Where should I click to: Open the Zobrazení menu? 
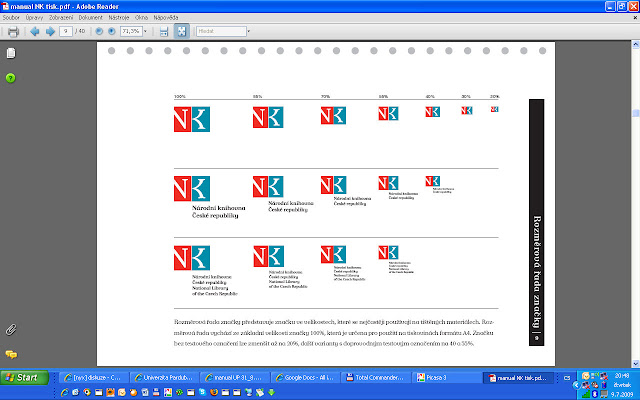61,18
